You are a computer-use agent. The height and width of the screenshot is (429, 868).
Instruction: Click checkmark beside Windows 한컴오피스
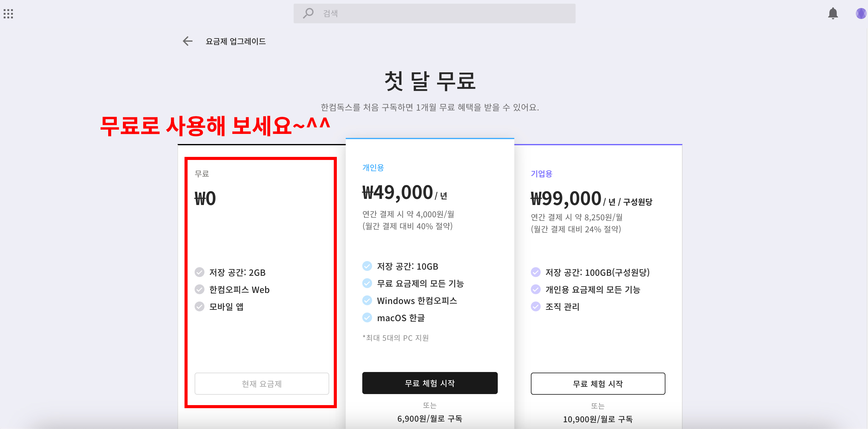pyautogui.click(x=367, y=300)
